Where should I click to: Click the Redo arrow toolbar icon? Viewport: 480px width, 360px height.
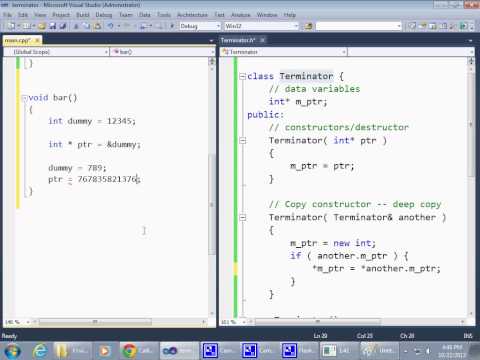click(x=127, y=26)
